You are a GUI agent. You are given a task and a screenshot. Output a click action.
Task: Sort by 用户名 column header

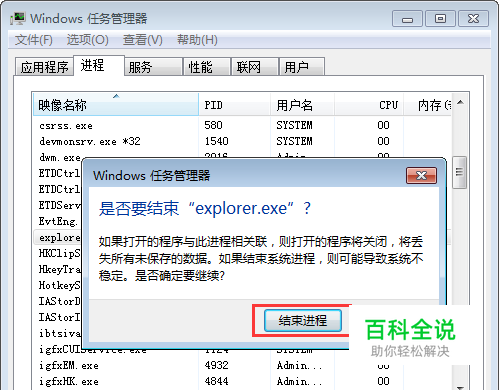pyautogui.click(x=302, y=105)
